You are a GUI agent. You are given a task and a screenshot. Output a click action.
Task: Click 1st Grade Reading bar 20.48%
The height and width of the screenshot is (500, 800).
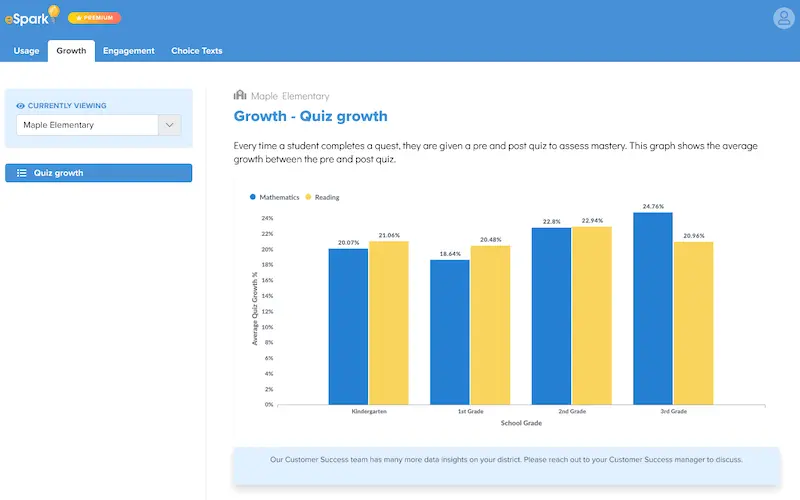[490, 325]
